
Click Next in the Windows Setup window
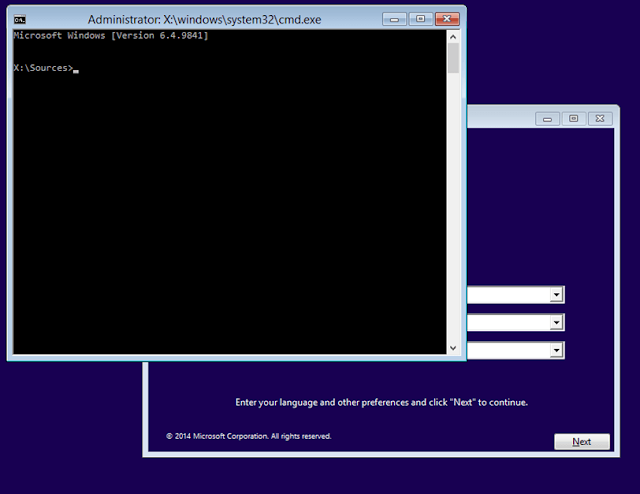pos(582,442)
